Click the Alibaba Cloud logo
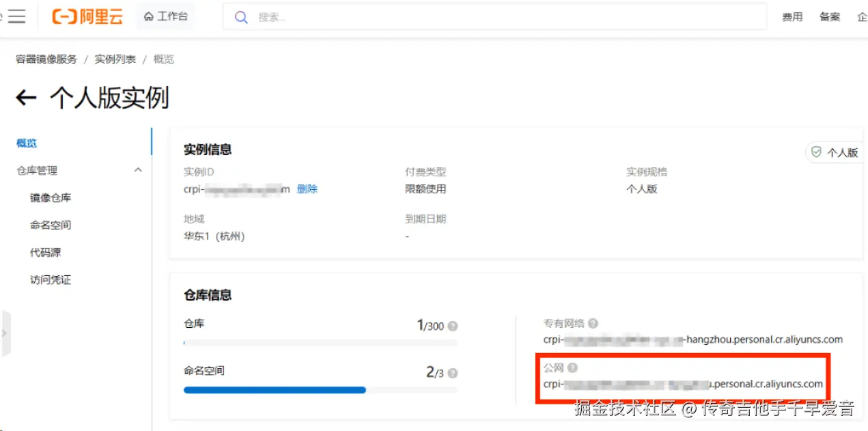868x431 pixels. 87,17
